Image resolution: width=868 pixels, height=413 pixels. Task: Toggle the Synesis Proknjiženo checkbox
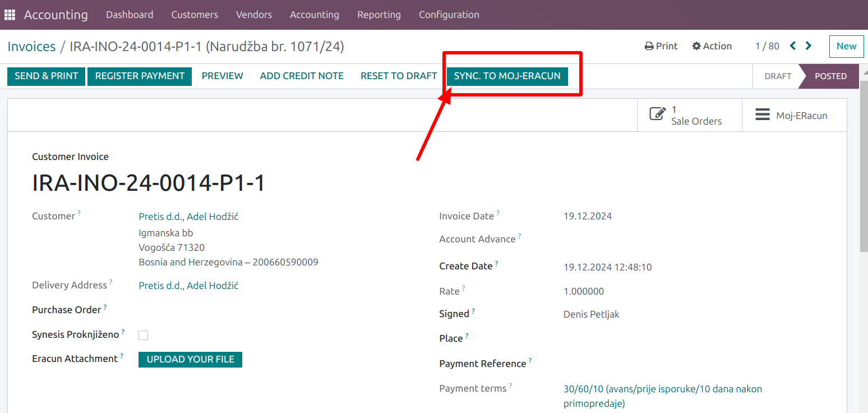coord(144,335)
